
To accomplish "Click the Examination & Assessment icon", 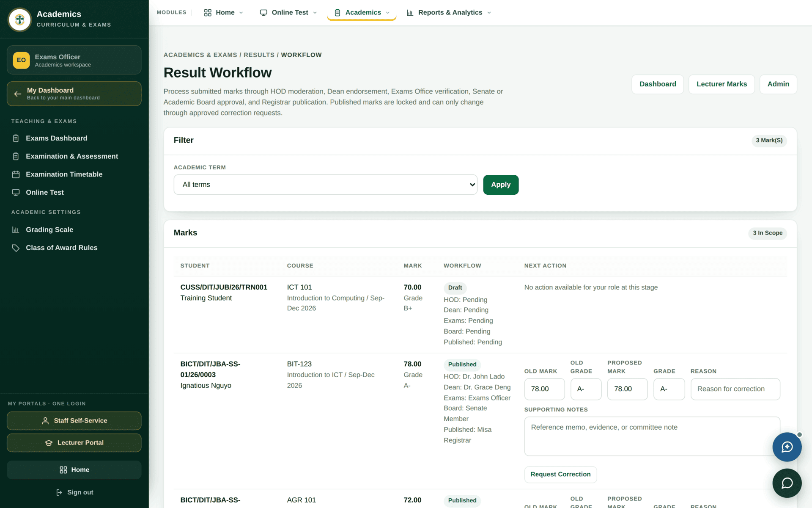I will coord(16,157).
